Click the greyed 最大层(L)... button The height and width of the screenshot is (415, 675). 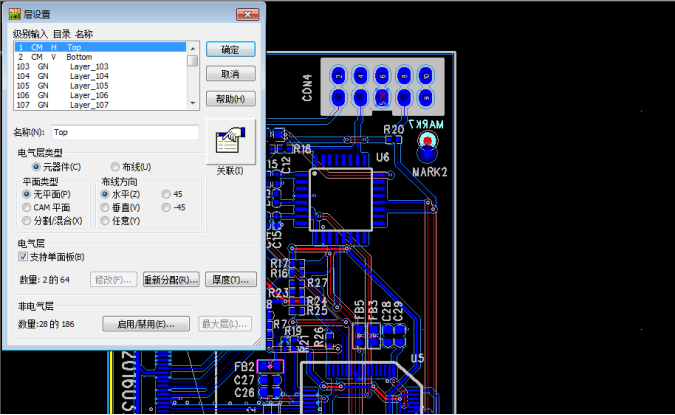click(x=225, y=324)
